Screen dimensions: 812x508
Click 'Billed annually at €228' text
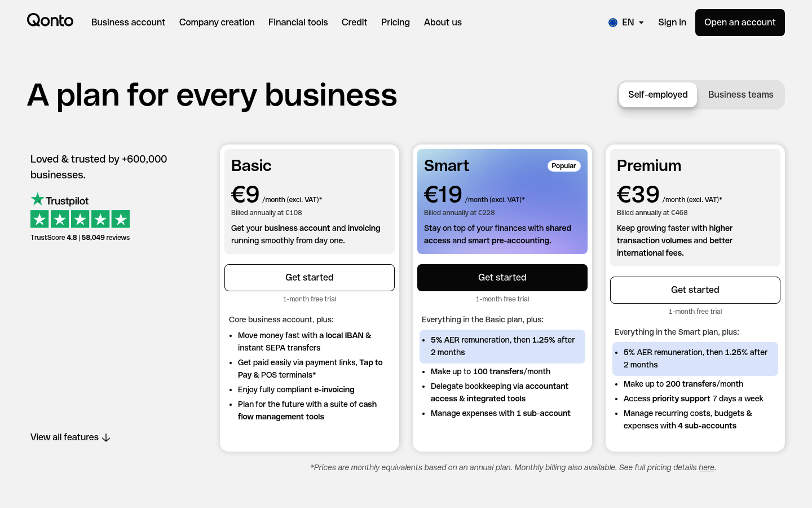[x=460, y=213]
